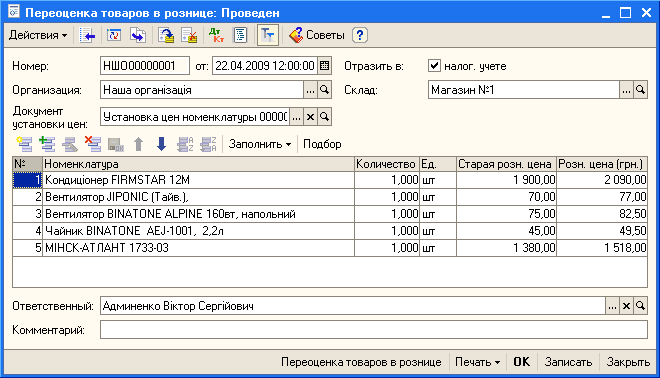660x378 pixels.
Task: Click the edit current row icon
Action: tap(70, 144)
